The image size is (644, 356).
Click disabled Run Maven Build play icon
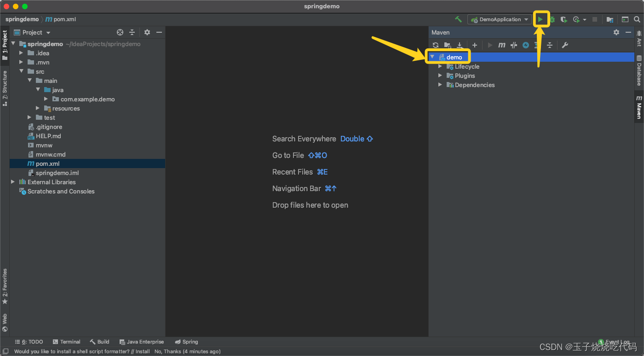[x=490, y=45]
